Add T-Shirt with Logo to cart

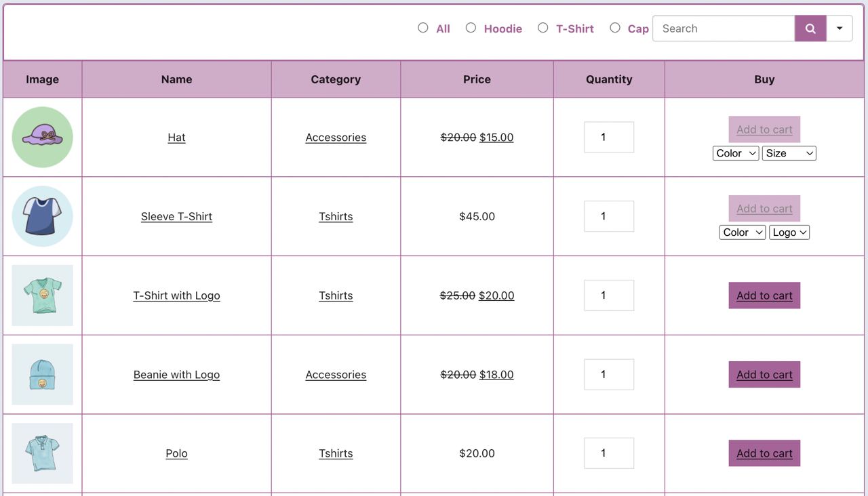[764, 295]
